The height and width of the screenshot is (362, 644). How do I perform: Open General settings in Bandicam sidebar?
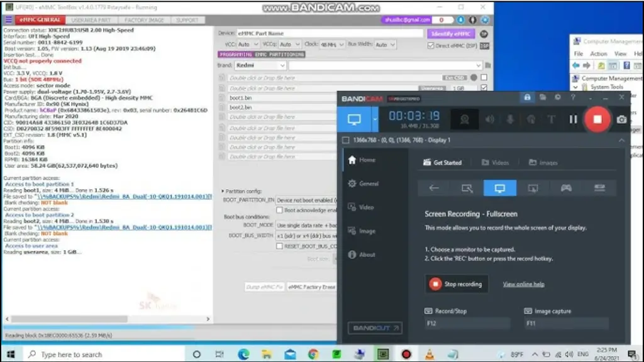tap(364, 184)
